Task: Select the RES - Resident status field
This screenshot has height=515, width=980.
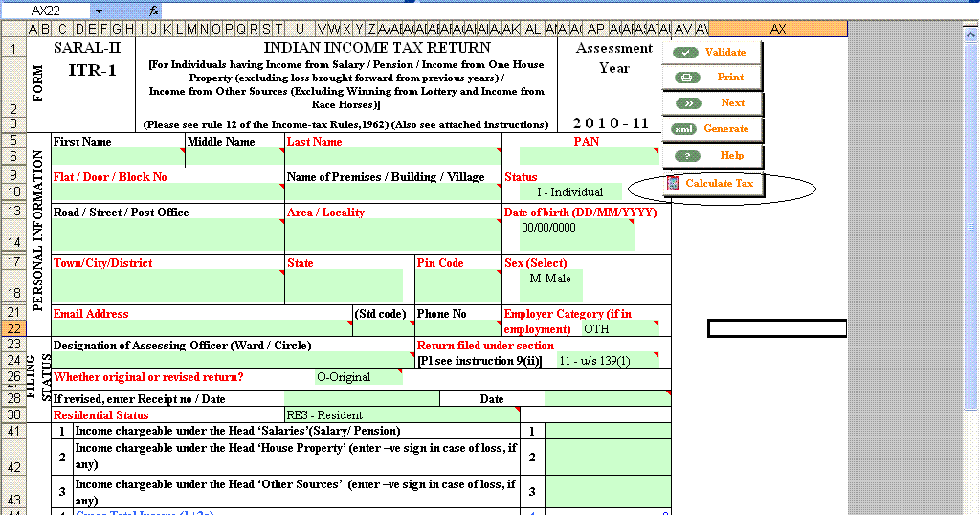Action: pos(402,415)
